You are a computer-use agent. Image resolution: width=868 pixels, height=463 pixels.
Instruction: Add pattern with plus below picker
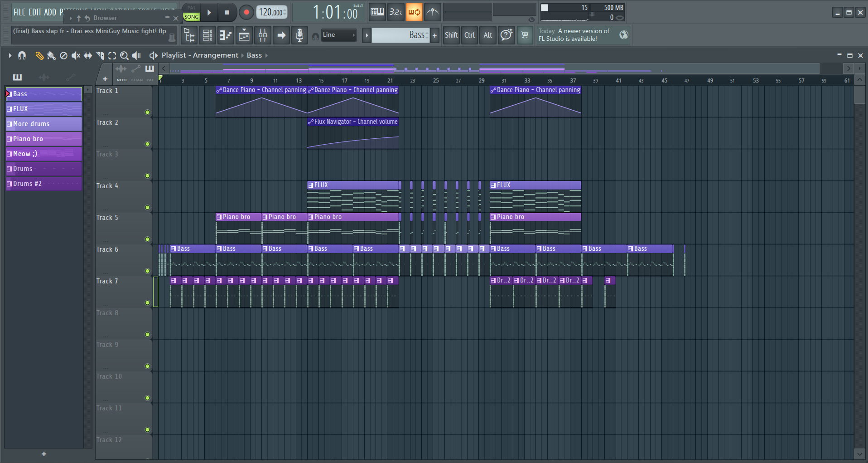44,454
